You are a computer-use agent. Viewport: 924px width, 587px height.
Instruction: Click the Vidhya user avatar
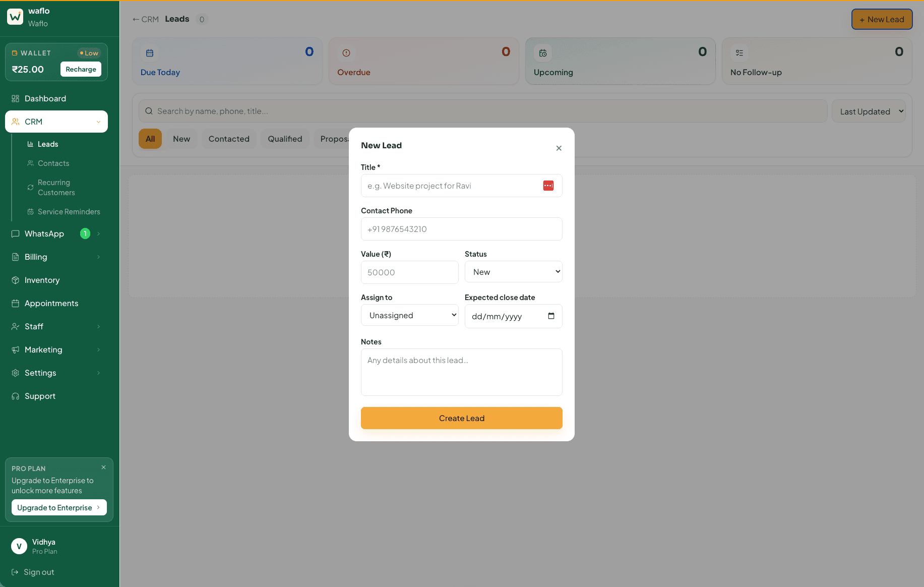click(x=19, y=546)
